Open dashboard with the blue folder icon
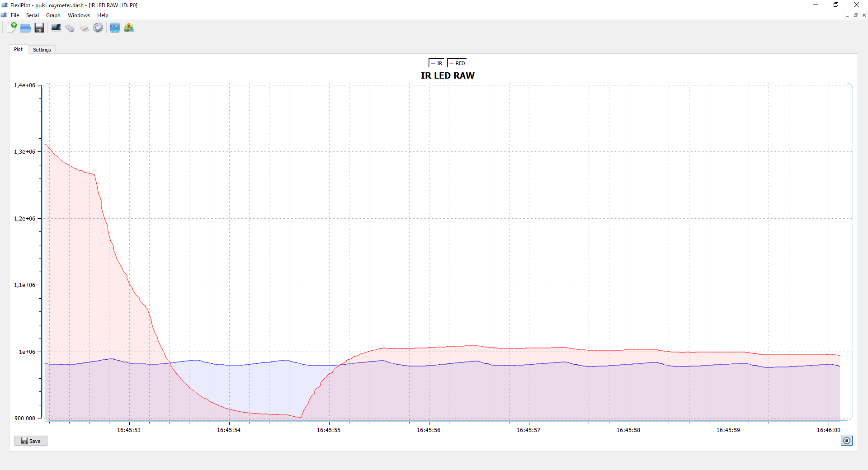The width and height of the screenshot is (868, 470). tap(25, 28)
